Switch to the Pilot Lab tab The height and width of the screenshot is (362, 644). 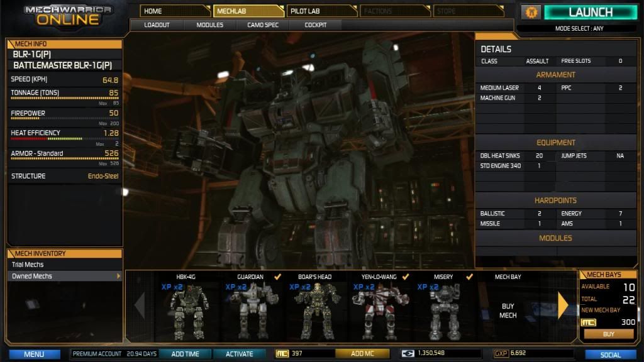[321, 11]
